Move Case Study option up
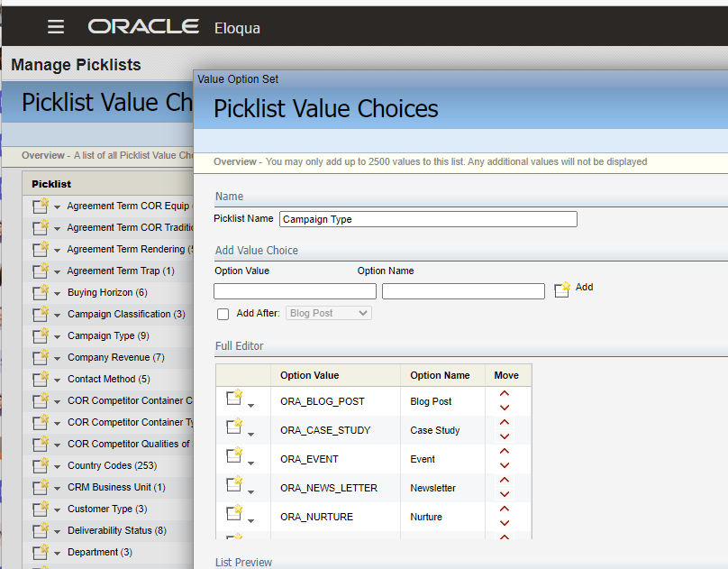The height and width of the screenshot is (569, 728). [505, 422]
